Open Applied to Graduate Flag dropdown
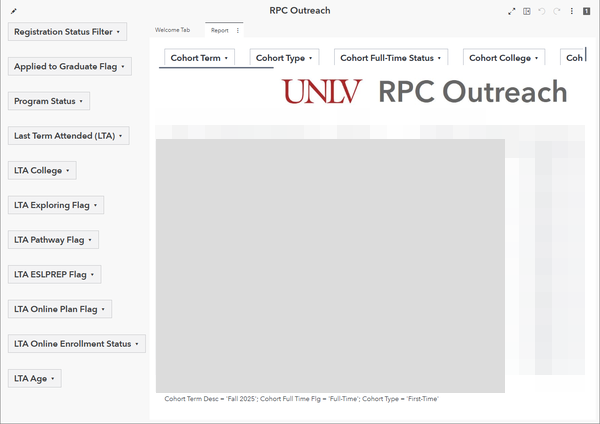Image resolution: width=600 pixels, height=424 pixels. [x=70, y=67]
